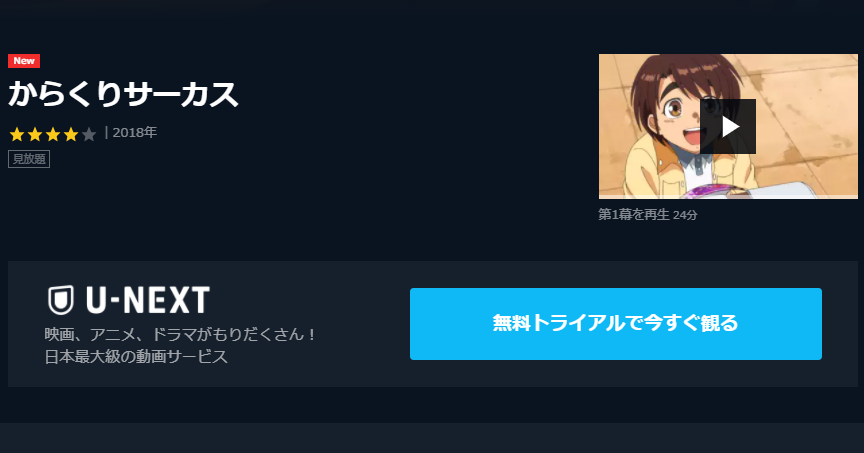Select the third gold rating star
Image resolution: width=864 pixels, height=453 pixels.
tap(53, 134)
